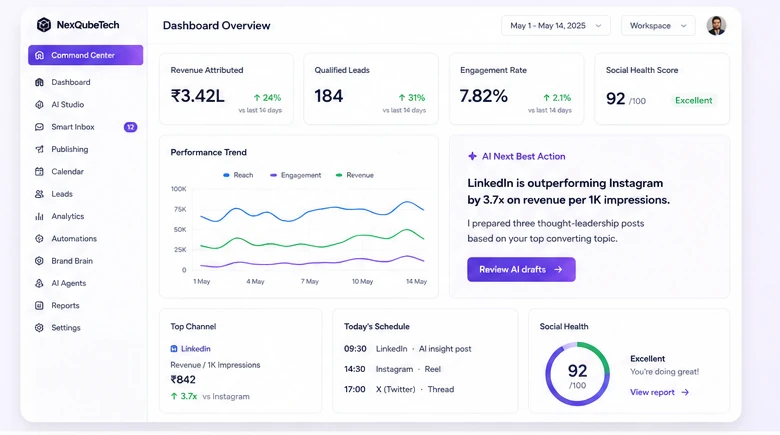Expand the date range chevron arrow
Screen dimensions: 780x435
pyautogui.click(x=598, y=26)
